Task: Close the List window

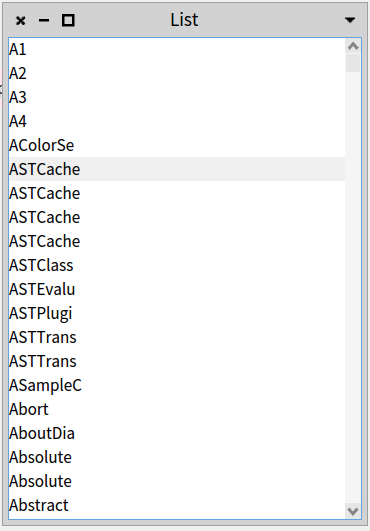Action: click(21, 21)
